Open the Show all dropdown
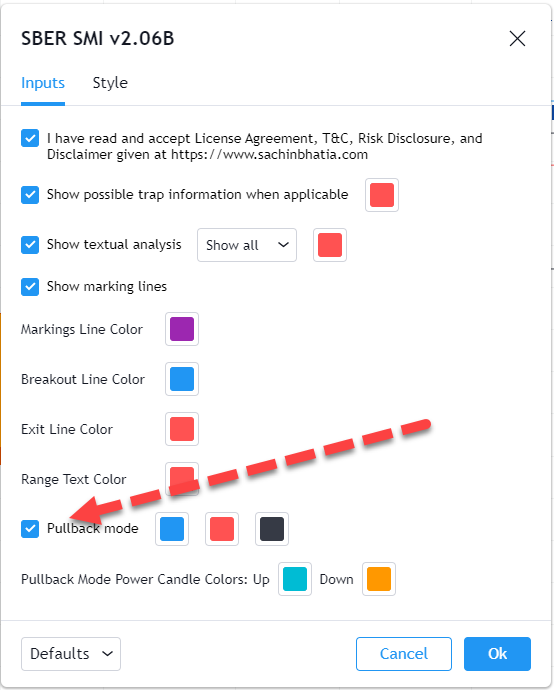Image resolution: width=554 pixels, height=690 pixels. (247, 245)
